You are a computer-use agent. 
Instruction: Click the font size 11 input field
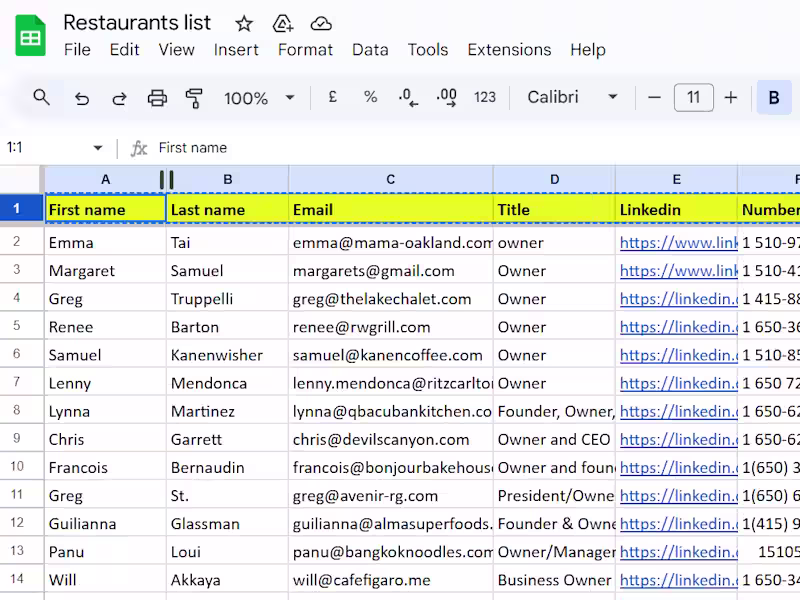coord(693,97)
